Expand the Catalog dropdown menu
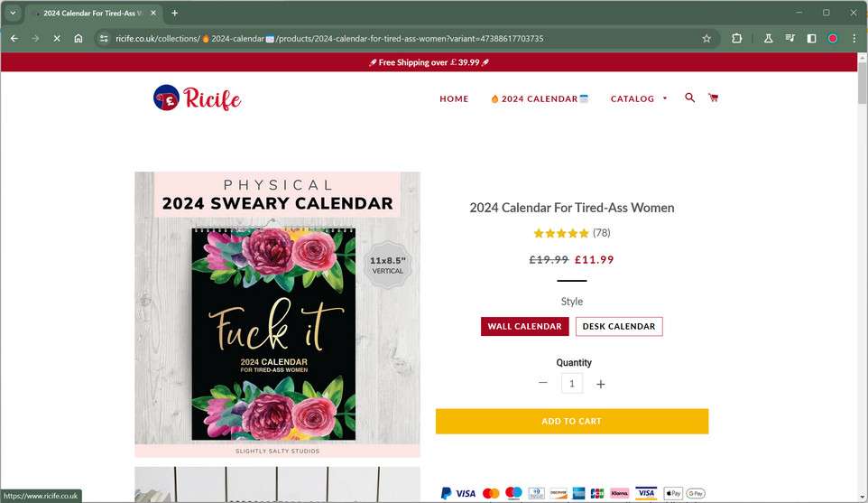 [x=639, y=98]
